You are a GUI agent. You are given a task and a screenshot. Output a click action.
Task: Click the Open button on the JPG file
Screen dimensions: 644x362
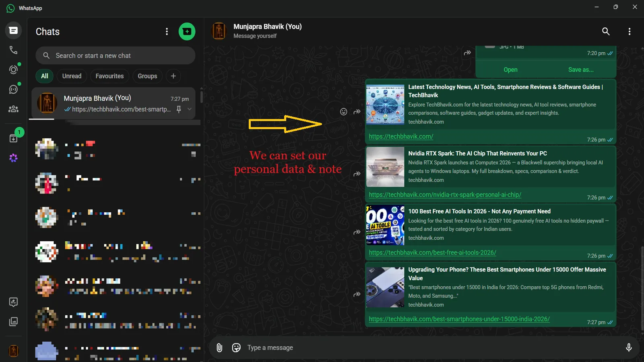coord(510,70)
